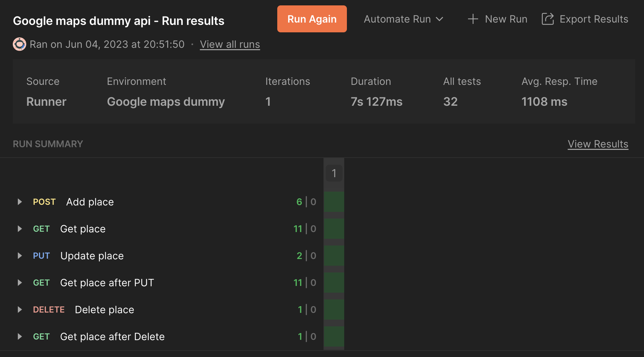Expand the POST Add place request

20,202
